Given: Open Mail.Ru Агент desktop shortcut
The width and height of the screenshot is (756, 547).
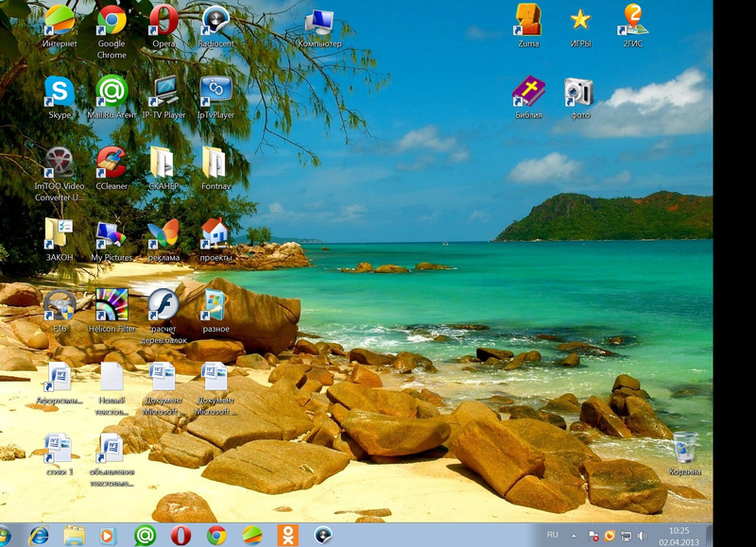Looking at the screenshot, I should click(x=112, y=93).
